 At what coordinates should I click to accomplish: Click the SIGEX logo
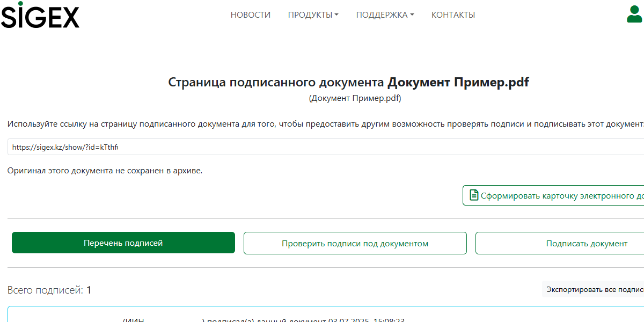pyautogui.click(x=40, y=15)
